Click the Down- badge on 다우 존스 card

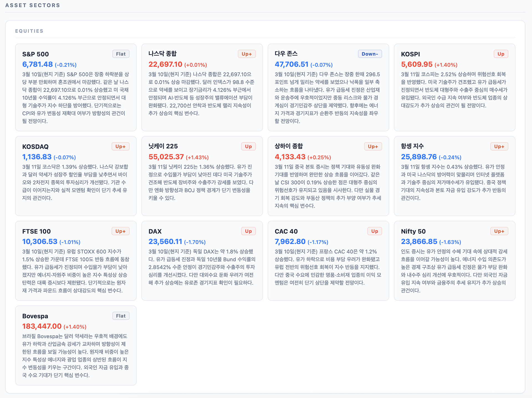tap(370, 54)
